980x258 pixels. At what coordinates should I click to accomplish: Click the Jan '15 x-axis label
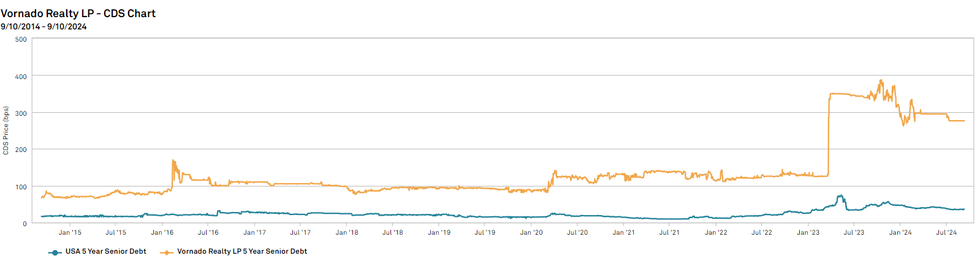point(70,232)
